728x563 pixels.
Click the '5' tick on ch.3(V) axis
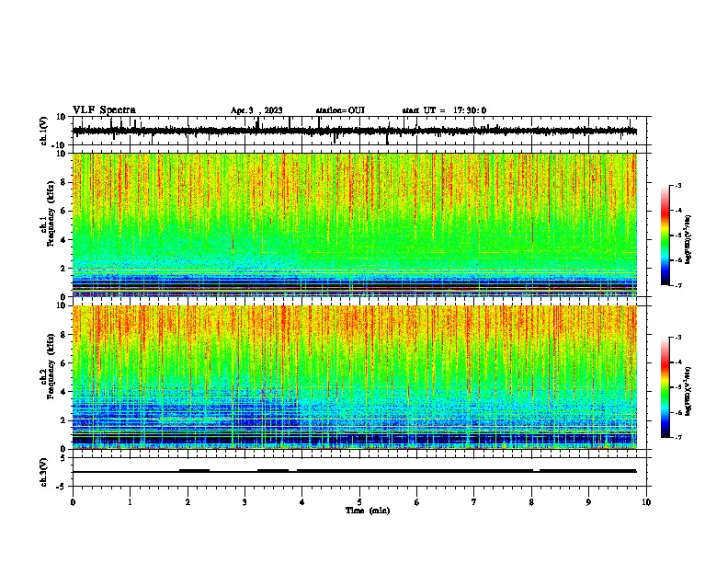63,458
